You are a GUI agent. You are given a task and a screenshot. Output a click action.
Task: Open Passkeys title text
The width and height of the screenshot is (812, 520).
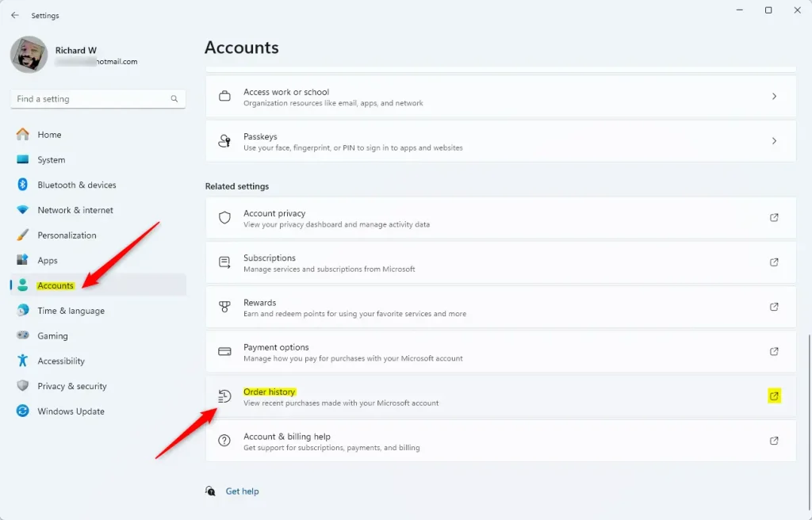pyautogui.click(x=260, y=136)
